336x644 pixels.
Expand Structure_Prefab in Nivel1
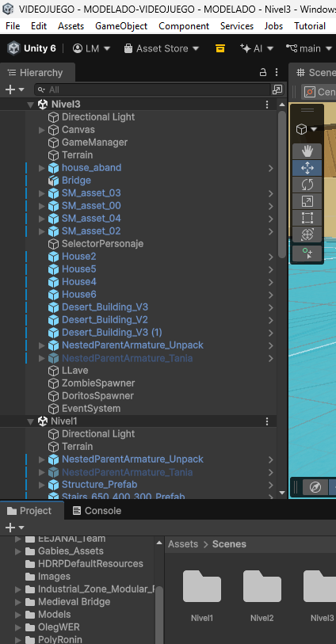41,485
